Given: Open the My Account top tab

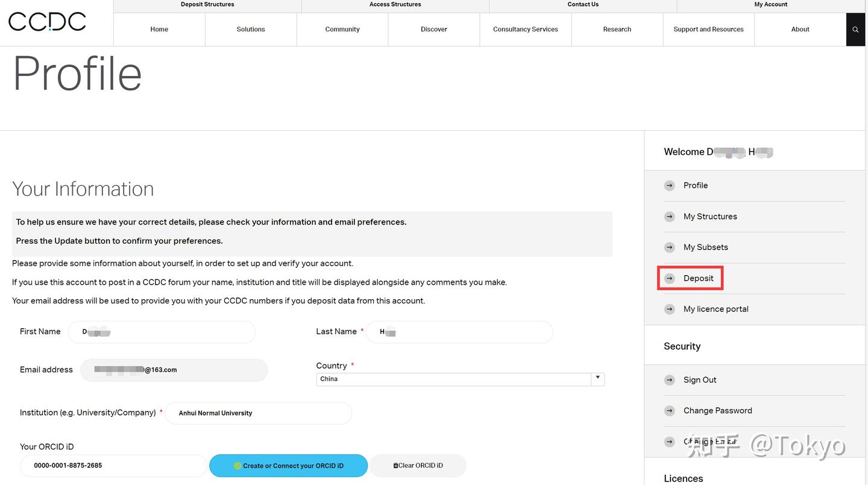Looking at the screenshot, I should point(771,5).
